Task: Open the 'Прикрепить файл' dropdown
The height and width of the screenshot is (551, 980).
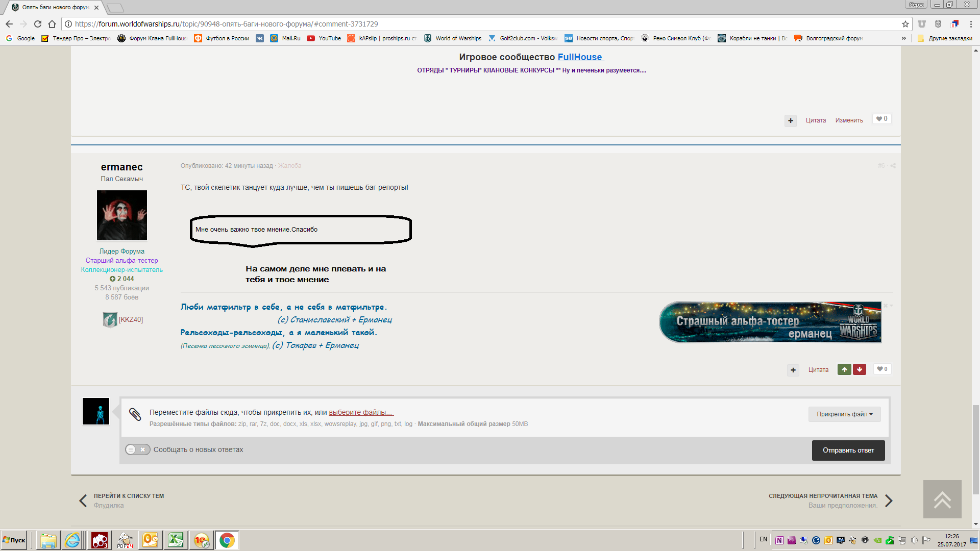Action: click(845, 414)
